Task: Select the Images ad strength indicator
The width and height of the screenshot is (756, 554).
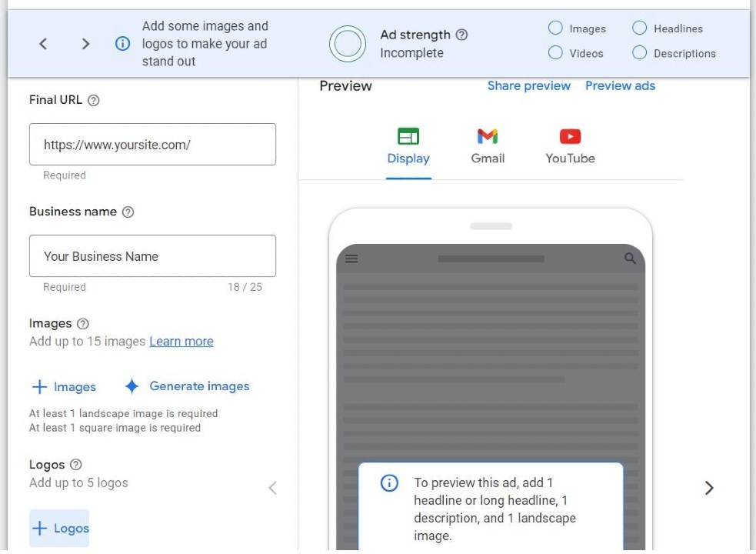Action: tap(555, 28)
